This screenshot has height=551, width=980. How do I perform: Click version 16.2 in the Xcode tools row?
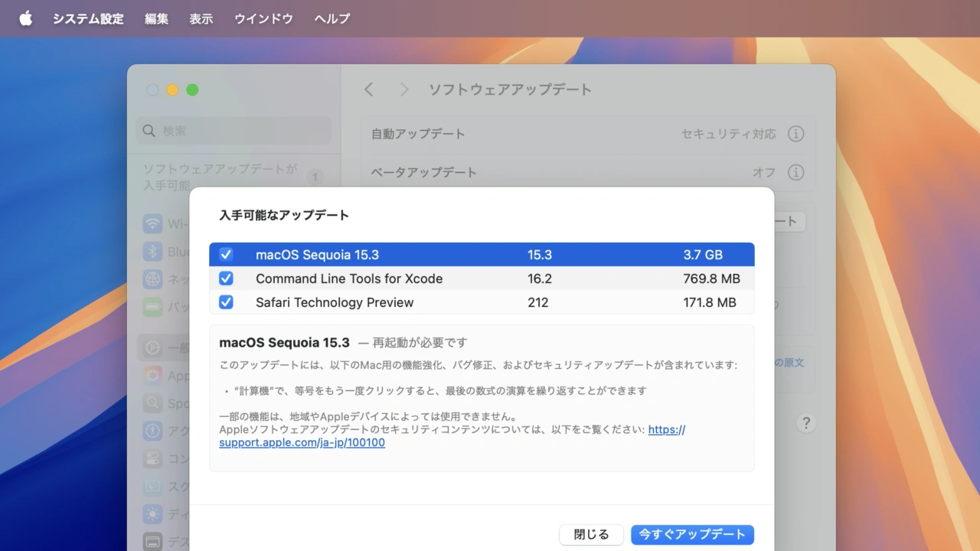coord(539,279)
